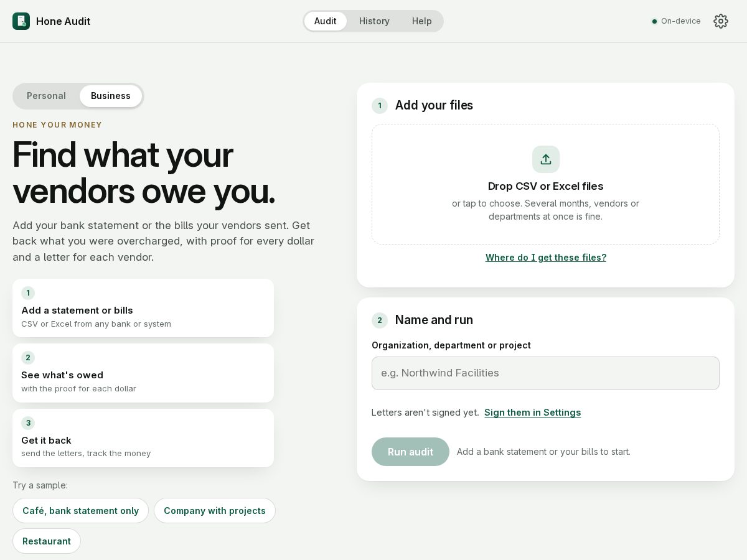Click the green On-device status dot

coord(654,21)
